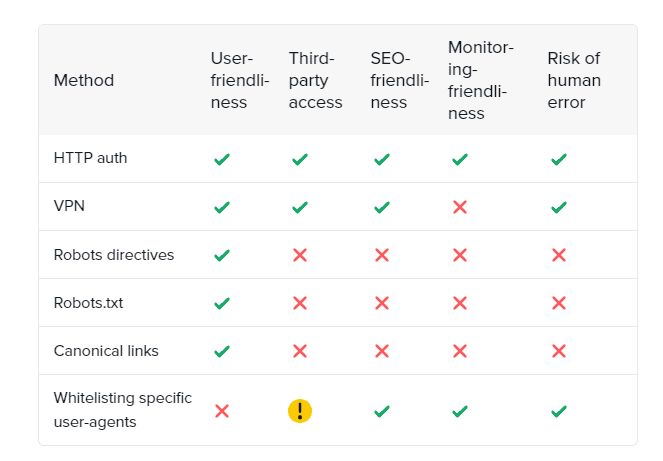The image size is (663, 461).
Task: Select the Canonical links row label
Action: pyautogui.click(x=106, y=351)
